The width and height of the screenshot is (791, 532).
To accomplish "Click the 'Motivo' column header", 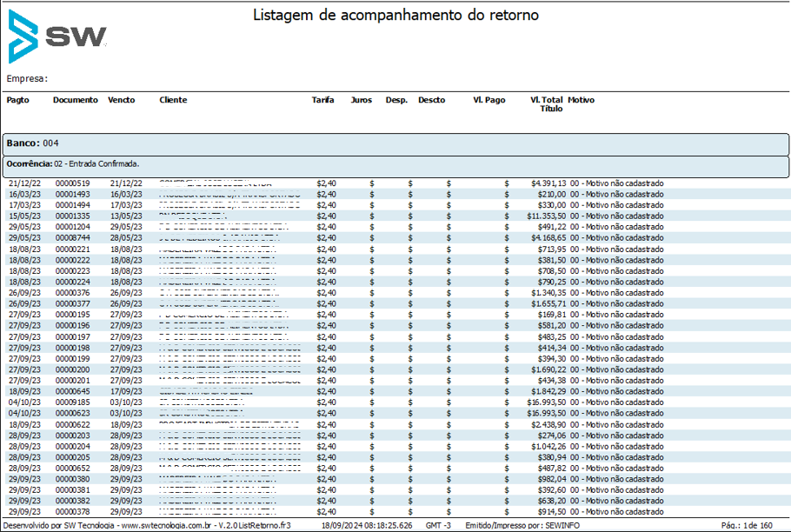I will [582, 100].
